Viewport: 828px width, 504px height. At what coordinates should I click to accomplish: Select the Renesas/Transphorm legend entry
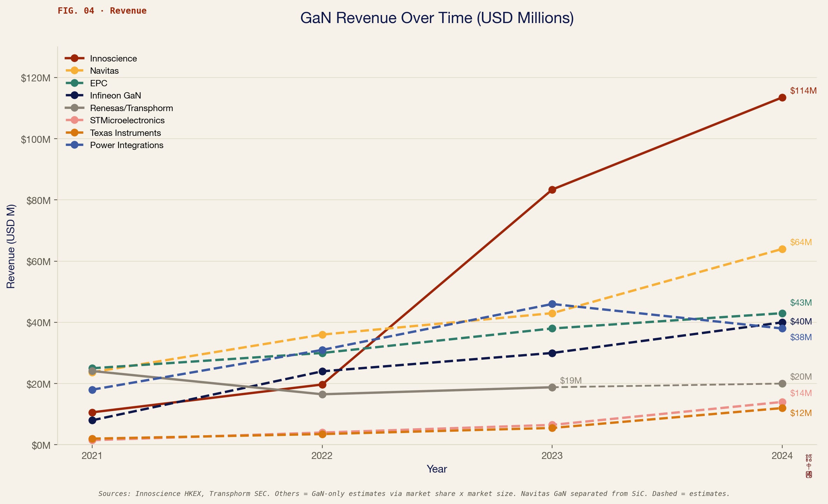click(x=131, y=108)
